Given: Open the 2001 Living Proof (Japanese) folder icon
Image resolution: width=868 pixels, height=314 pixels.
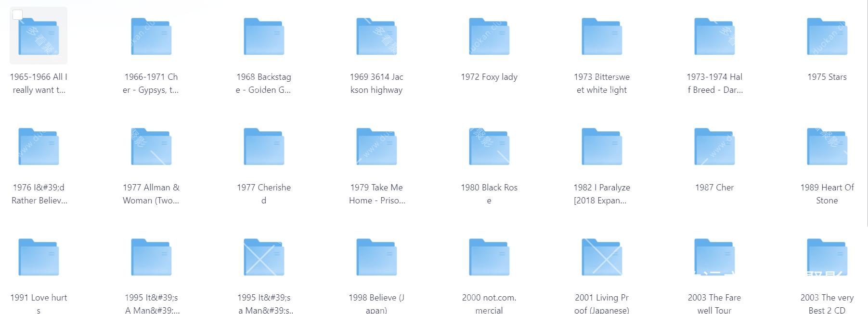Looking at the screenshot, I should point(602,257).
